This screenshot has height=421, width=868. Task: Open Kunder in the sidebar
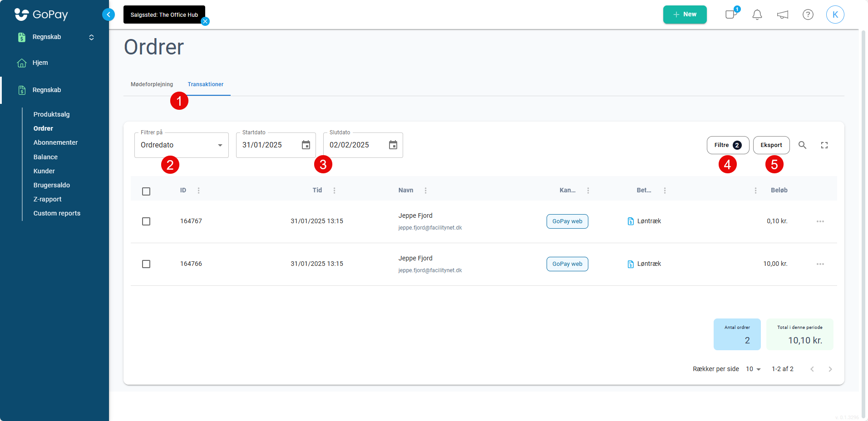tap(44, 171)
